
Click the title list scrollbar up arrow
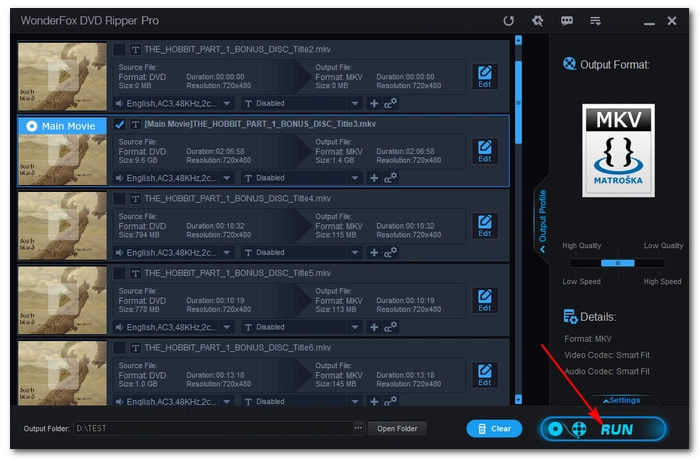coord(518,41)
